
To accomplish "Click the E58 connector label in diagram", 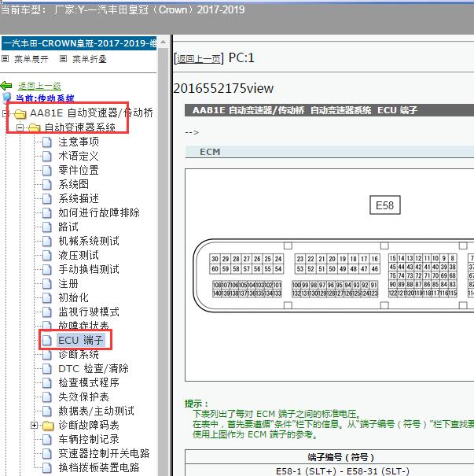I will 385,205.
